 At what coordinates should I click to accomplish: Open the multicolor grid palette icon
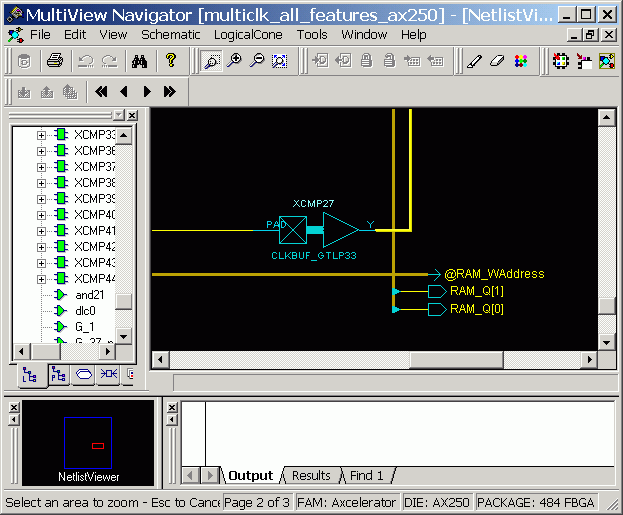(520, 61)
